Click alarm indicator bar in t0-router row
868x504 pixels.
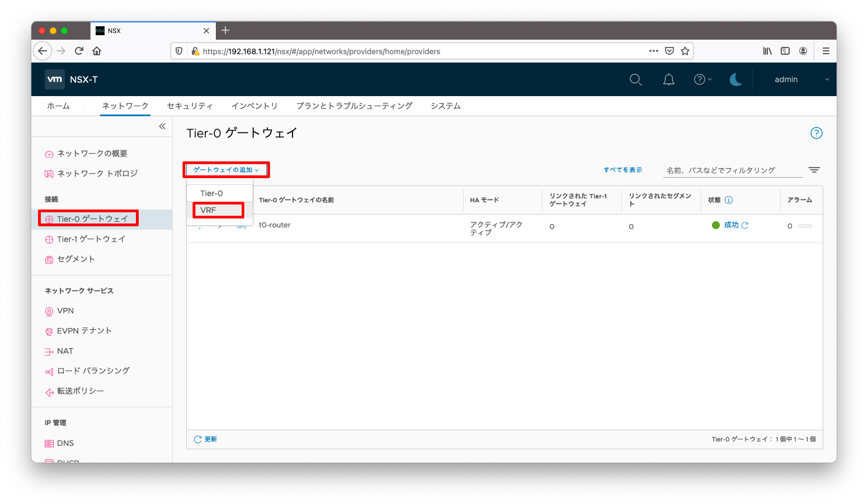tap(805, 226)
